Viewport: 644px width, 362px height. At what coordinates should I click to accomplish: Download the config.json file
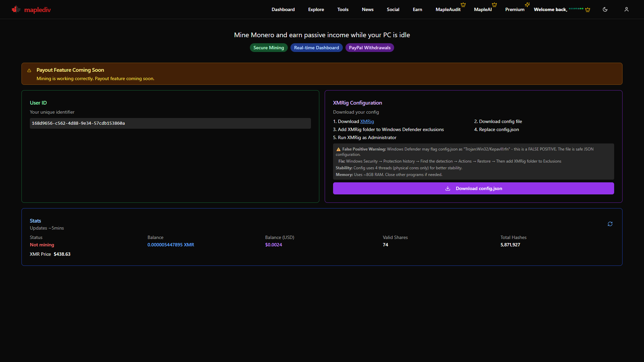(473, 188)
